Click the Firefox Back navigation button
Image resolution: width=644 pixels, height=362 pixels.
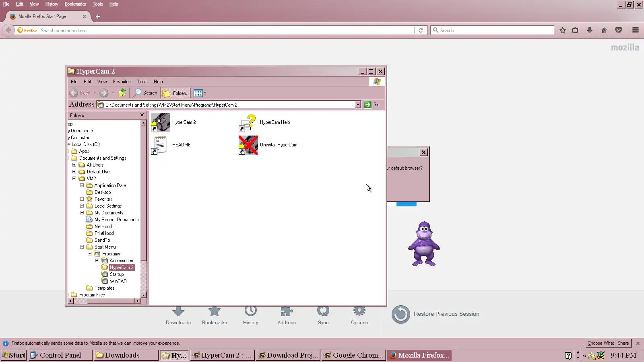click(8, 30)
